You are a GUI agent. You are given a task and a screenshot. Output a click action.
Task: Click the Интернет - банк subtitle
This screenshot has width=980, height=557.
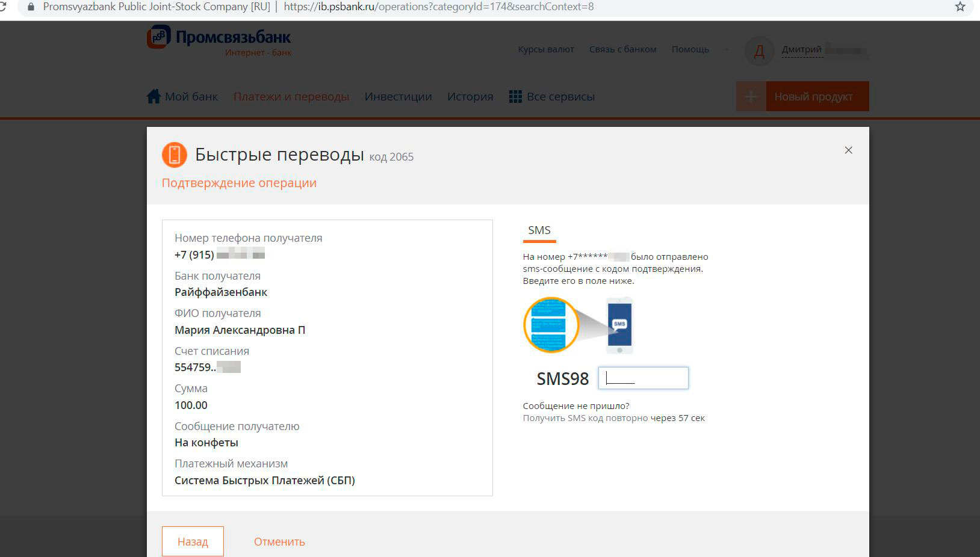pos(258,53)
